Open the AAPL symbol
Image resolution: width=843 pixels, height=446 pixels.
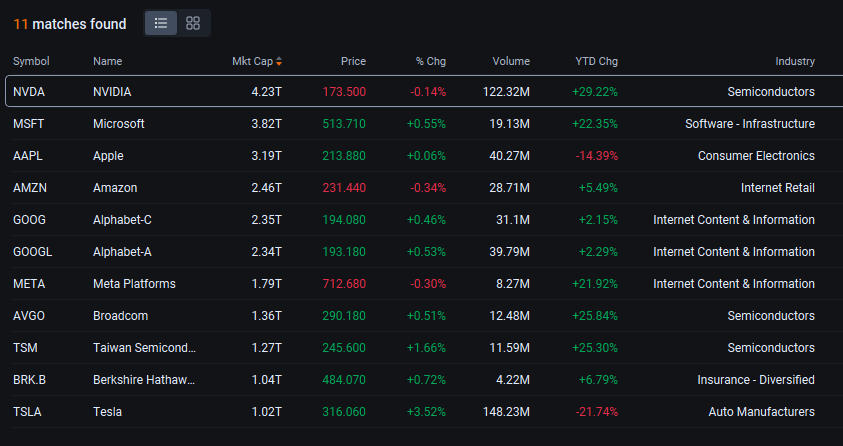coord(28,156)
